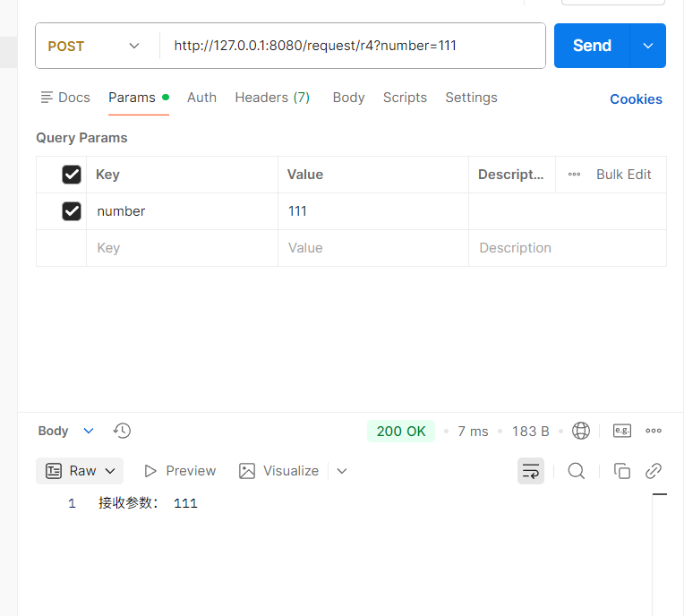Click the 200 OK status badge

point(401,431)
